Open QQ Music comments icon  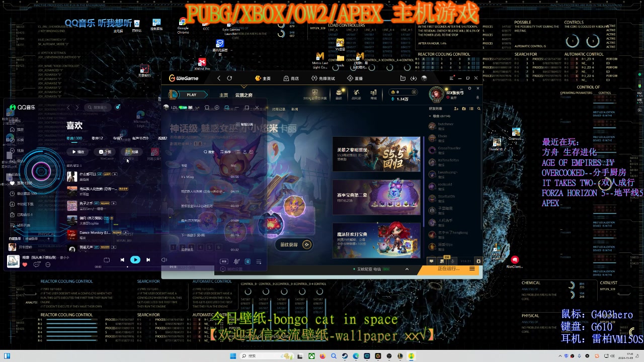[36, 264]
